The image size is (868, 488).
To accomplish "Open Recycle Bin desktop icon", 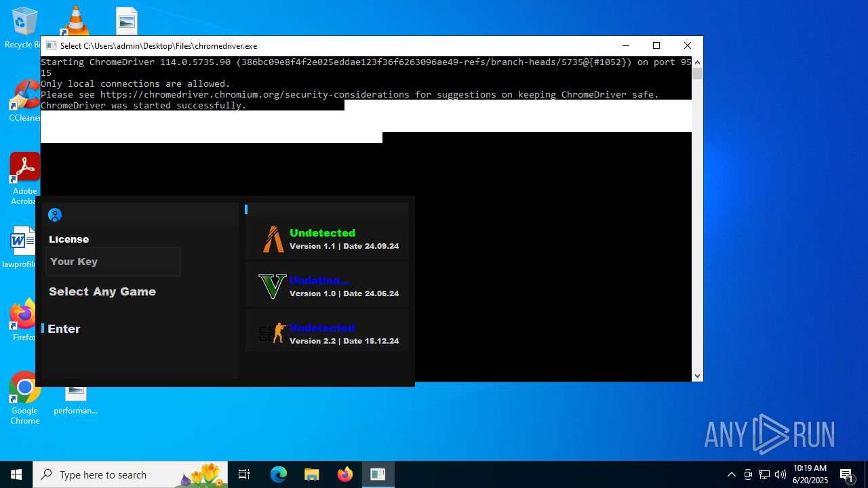I will (24, 28).
